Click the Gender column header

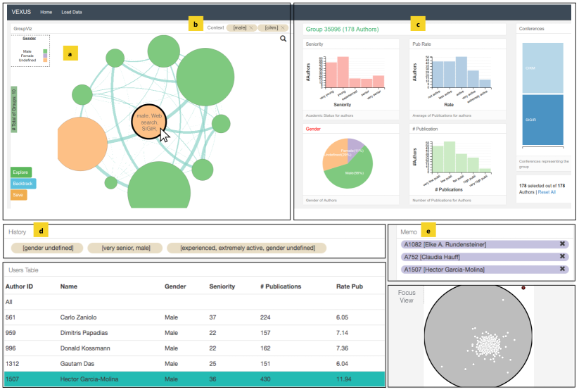point(175,286)
